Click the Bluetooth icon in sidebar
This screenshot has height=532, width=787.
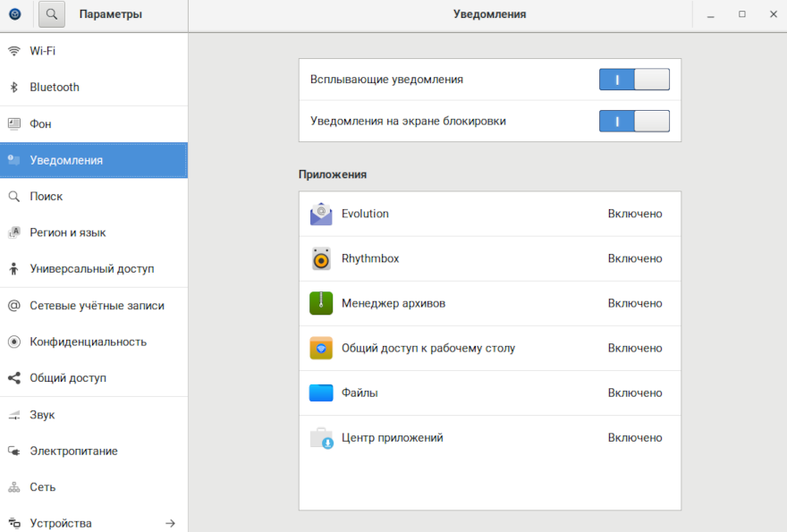pos(13,88)
